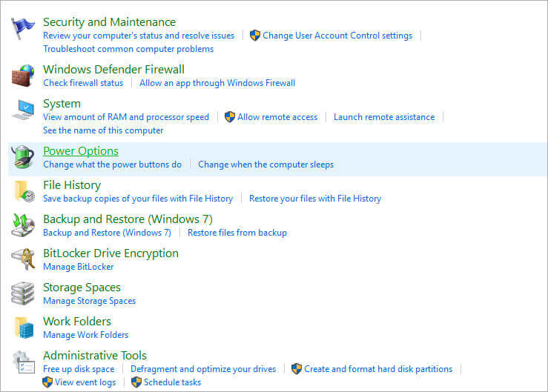Open Windows Defender Firewall heading
548x392 pixels.
113,69
